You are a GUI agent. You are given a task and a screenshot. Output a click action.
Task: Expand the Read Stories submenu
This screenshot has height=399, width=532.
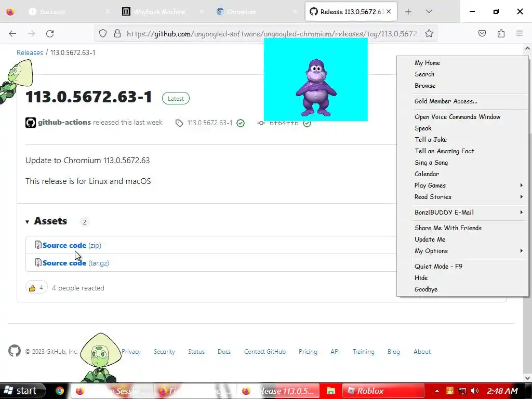coord(462,197)
